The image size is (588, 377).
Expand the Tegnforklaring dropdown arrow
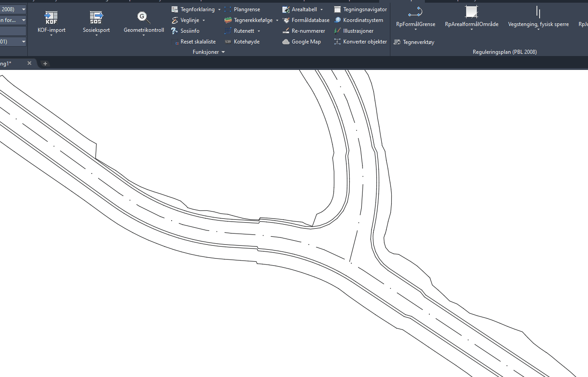(x=219, y=9)
